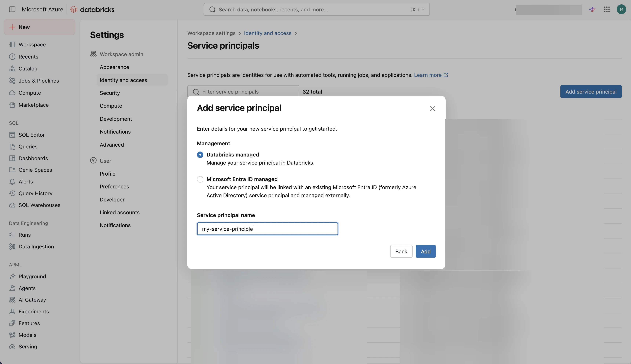Open Preferences settings
Viewport: 631px width, 364px height.
[114, 187]
